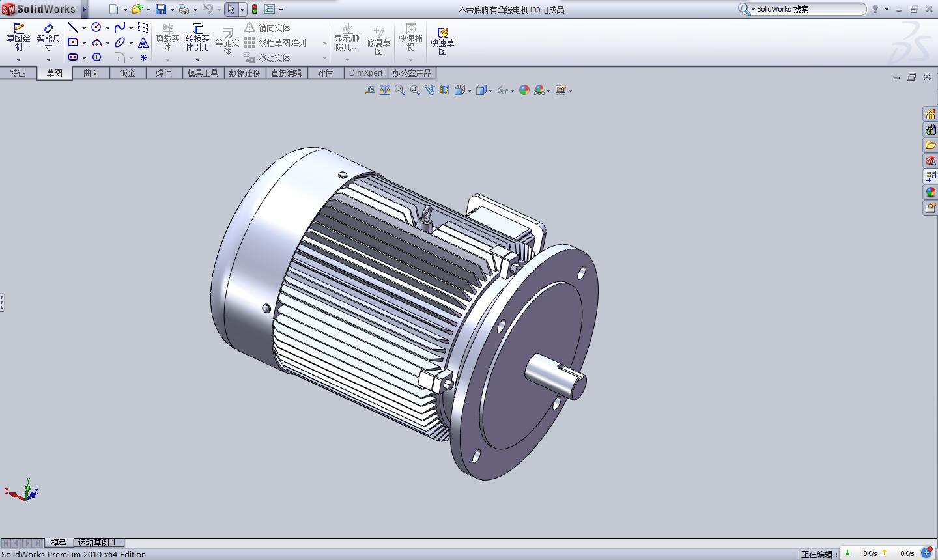Viewport: 938px width, 560px height.
Task: Click the Section View icon
Action: tap(444, 90)
